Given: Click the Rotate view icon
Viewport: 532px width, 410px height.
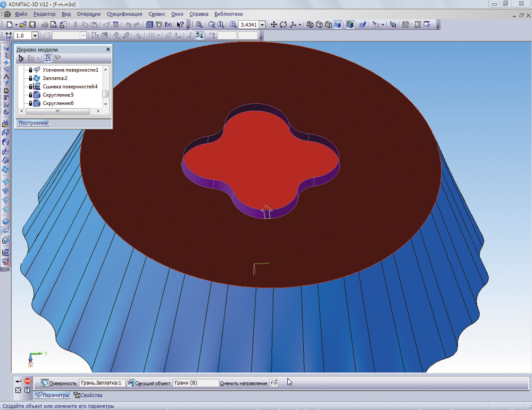Looking at the screenshot, I should [x=283, y=25].
